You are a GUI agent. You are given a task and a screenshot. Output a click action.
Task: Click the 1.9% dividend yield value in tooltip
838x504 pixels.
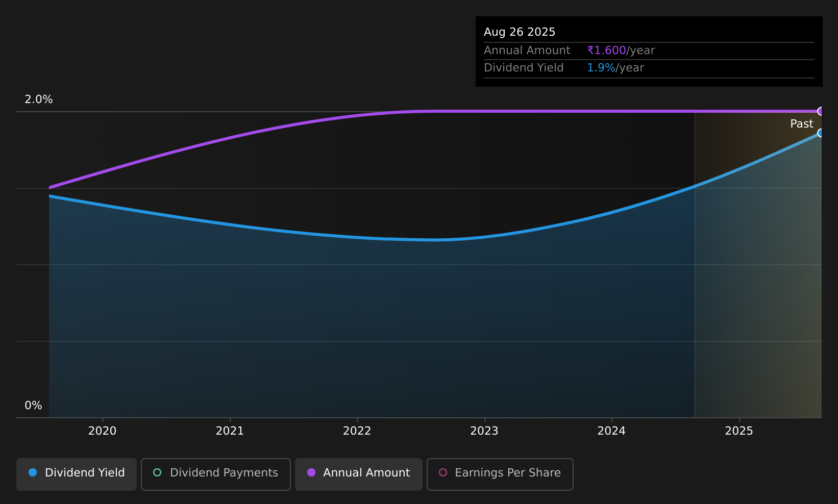[601, 68]
